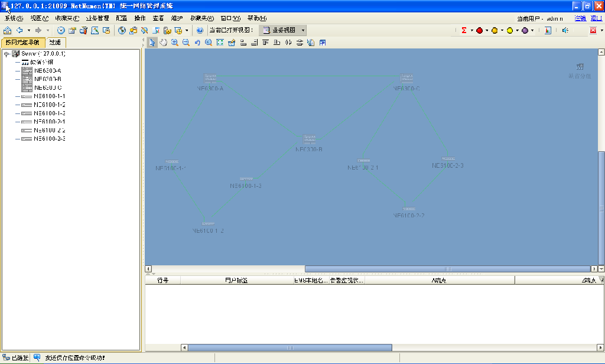Click the 注销 logout link
Viewport: 605px width, 364px height.
(x=580, y=18)
